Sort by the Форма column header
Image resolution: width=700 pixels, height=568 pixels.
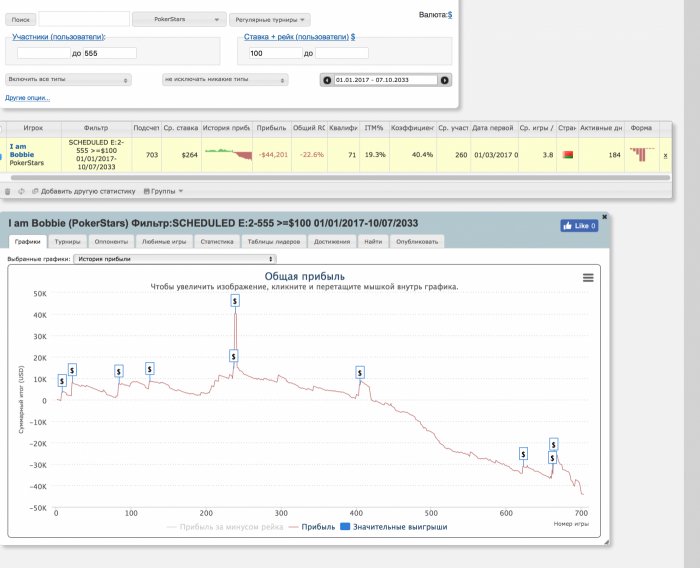point(642,128)
